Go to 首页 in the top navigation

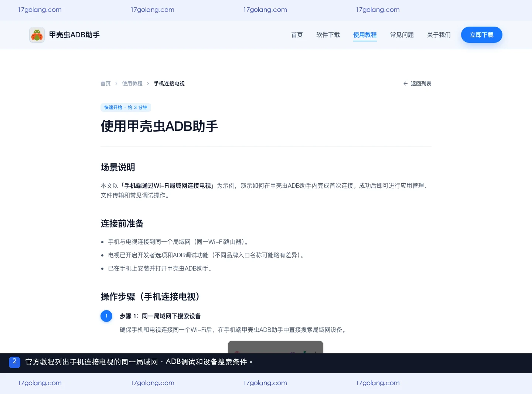tap(297, 35)
